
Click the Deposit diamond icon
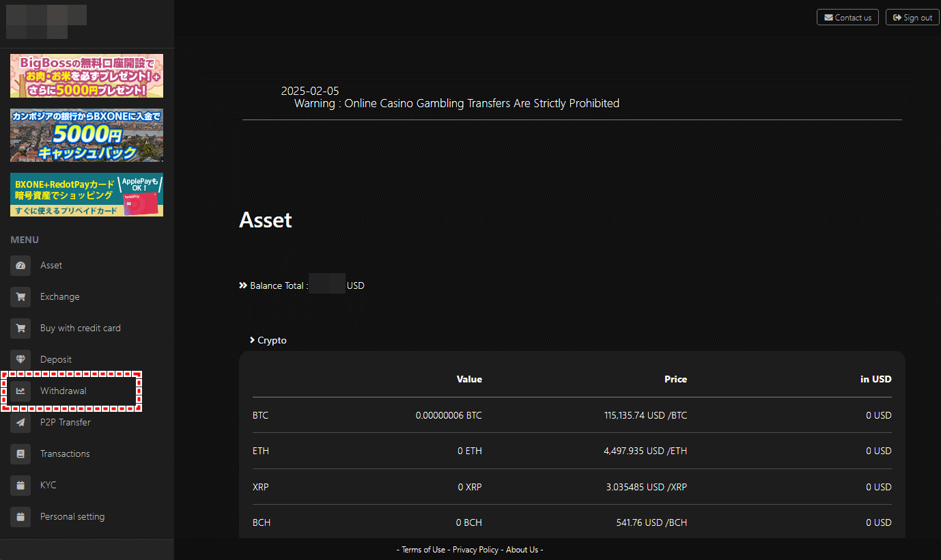[x=20, y=360]
